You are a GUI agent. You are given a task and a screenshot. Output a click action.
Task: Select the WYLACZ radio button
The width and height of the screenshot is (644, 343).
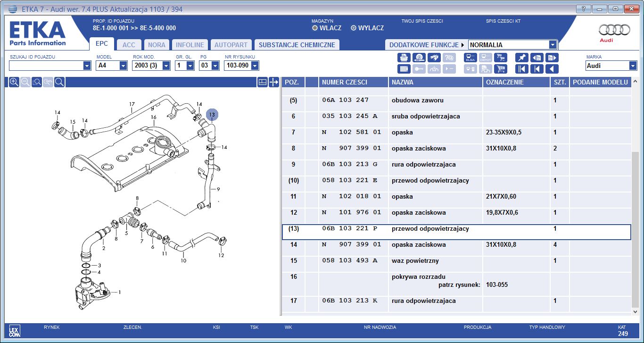coord(354,28)
